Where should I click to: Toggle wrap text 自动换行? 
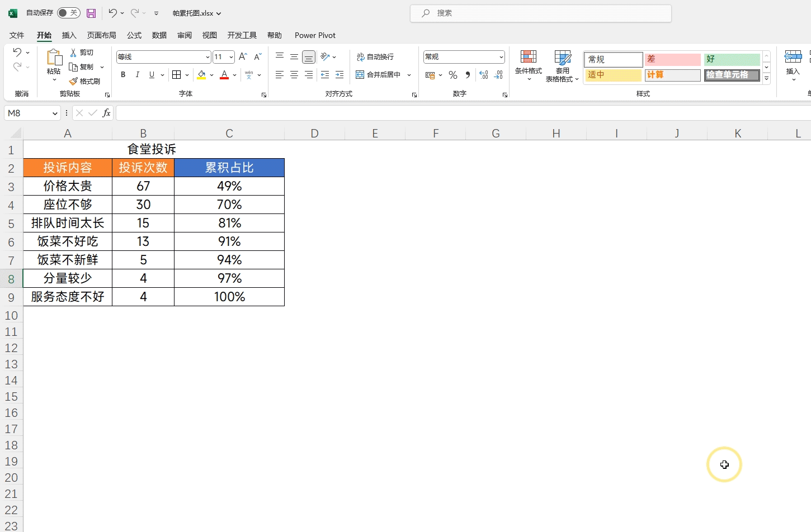pyautogui.click(x=375, y=57)
